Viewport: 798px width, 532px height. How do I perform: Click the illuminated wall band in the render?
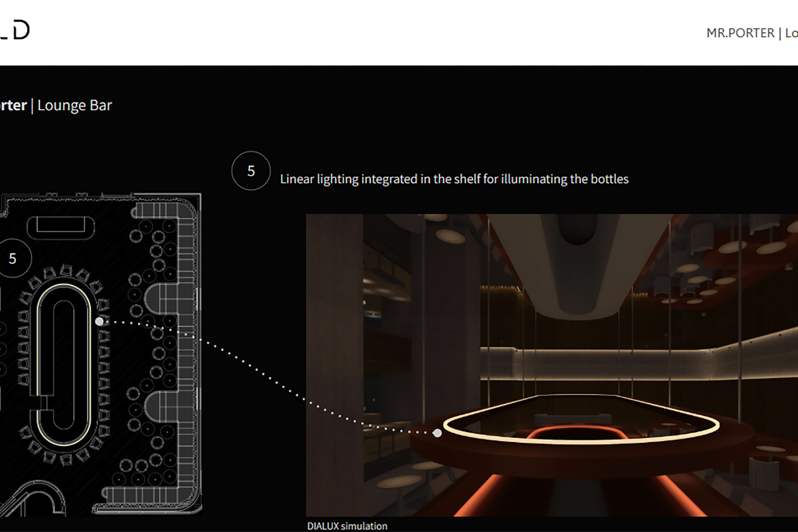pyautogui.click(x=603, y=364)
